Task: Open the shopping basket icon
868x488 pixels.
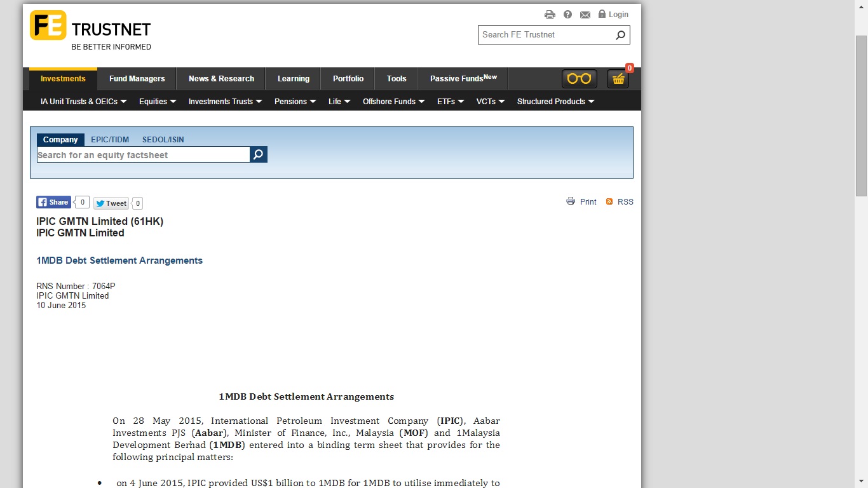Action: coord(618,79)
